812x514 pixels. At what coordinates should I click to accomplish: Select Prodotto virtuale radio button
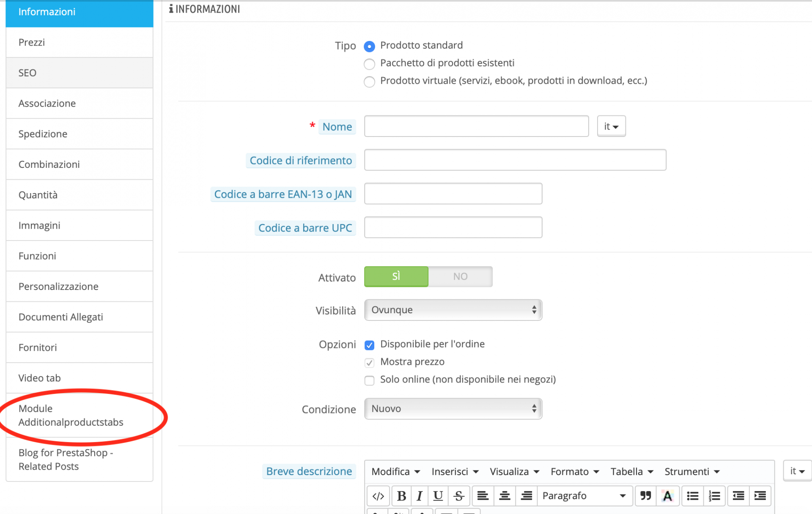[x=369, y=82]
